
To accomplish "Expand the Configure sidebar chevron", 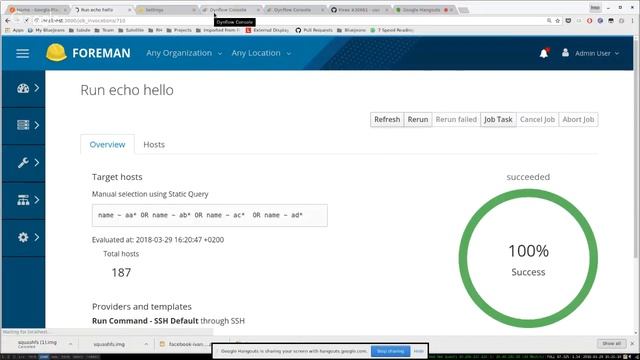I will (37, 162).
